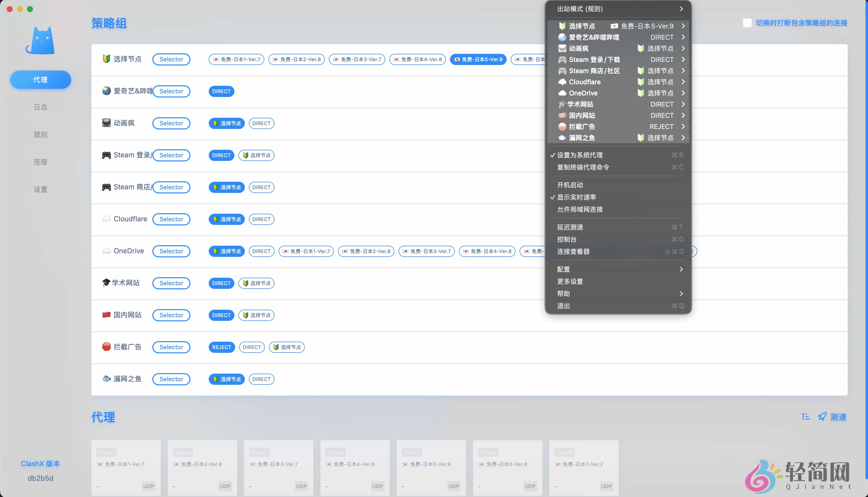Image resolution: width=868 pixels, height=497 pixels.
Task: Click the Selector button for Cloudflare
Action: tap(171, 219)
